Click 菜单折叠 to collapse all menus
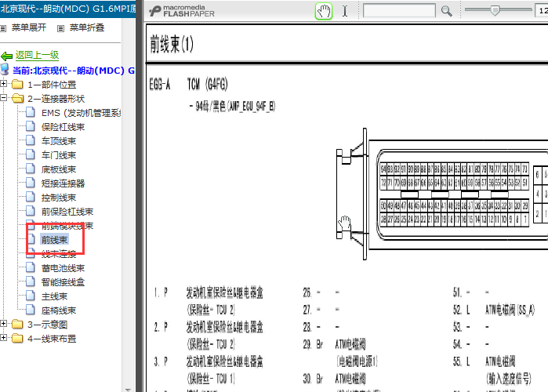The height and width of the screenshot is (392, 548). (x=87, y=27)
